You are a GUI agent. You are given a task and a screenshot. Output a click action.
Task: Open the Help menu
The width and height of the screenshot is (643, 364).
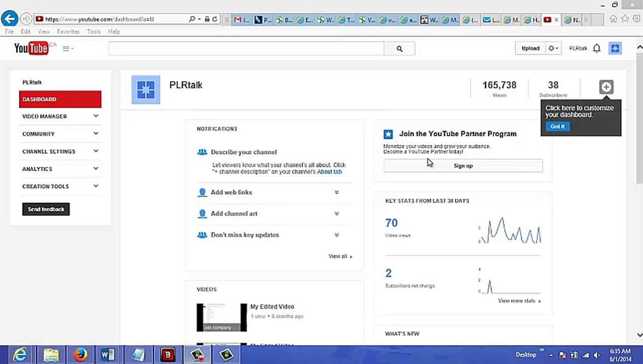[114, 31]
